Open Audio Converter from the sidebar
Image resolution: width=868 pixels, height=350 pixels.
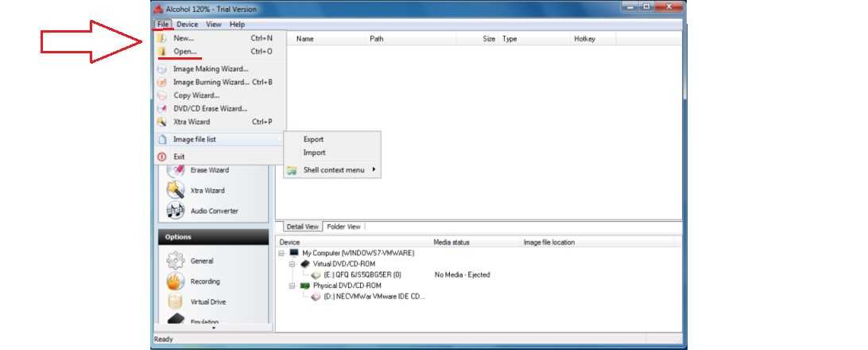(x=215, y=211)
